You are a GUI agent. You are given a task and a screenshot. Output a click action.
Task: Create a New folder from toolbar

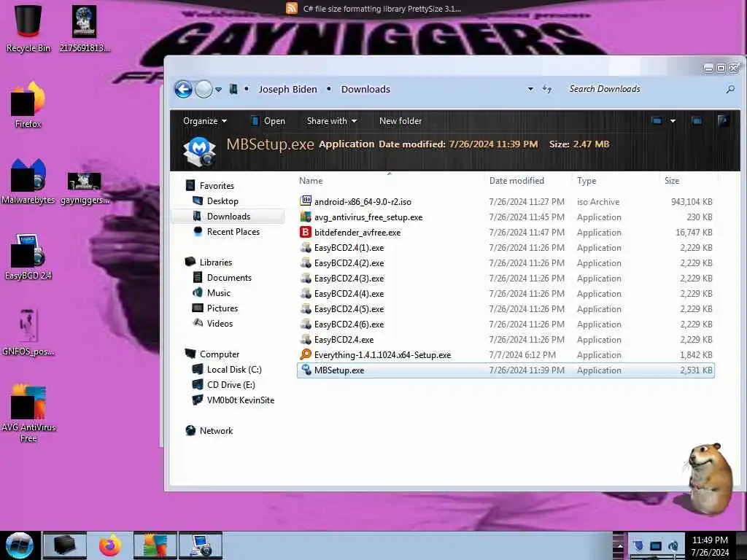click(x=400, y=121)
